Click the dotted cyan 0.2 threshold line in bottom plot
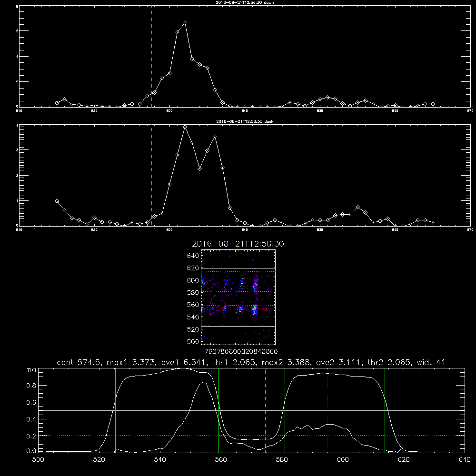This screenshot has width=476, height=476. 252,436
